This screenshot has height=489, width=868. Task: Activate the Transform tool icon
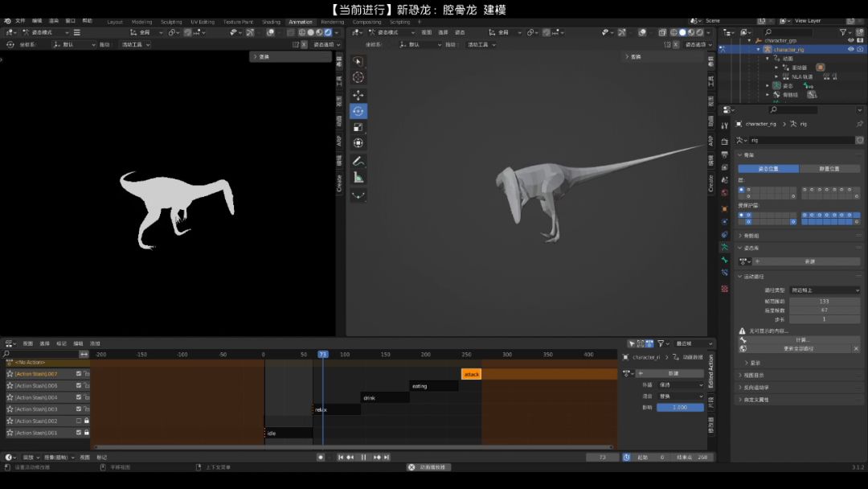358,143
